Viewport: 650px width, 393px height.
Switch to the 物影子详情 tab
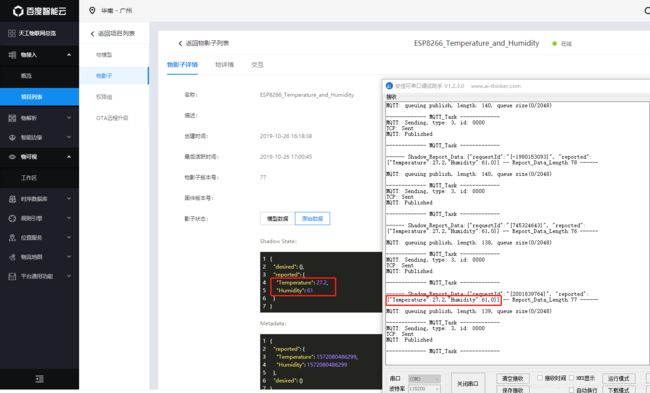[x=182, y=65]
